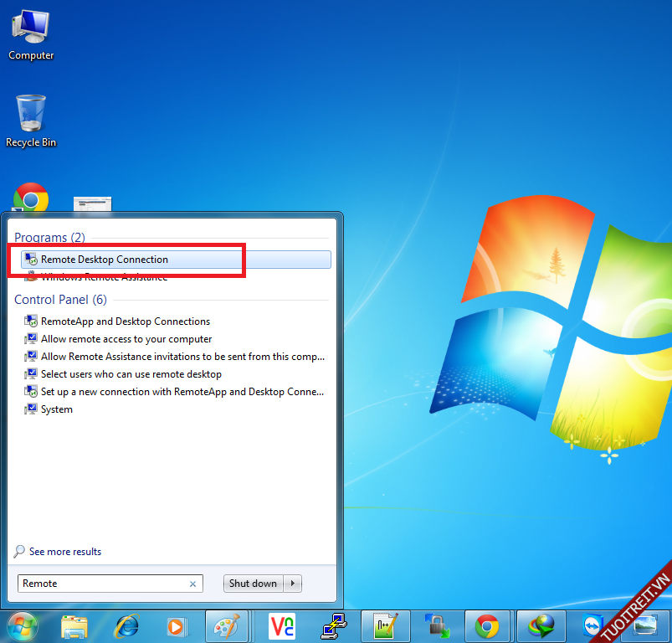The width and height of the screenshot is (672, 643).
Task: Open Windows Explorer from the taskbar
Action: click(x=74, y=626)
